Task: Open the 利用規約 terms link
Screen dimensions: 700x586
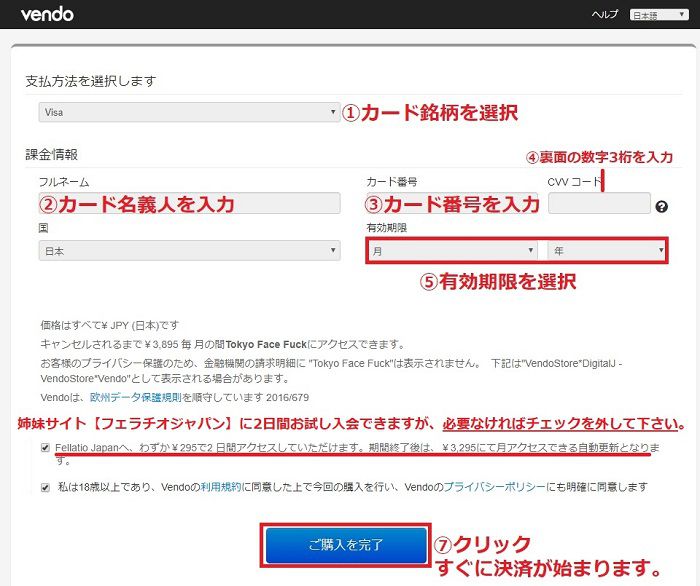Action: point(221,487)
